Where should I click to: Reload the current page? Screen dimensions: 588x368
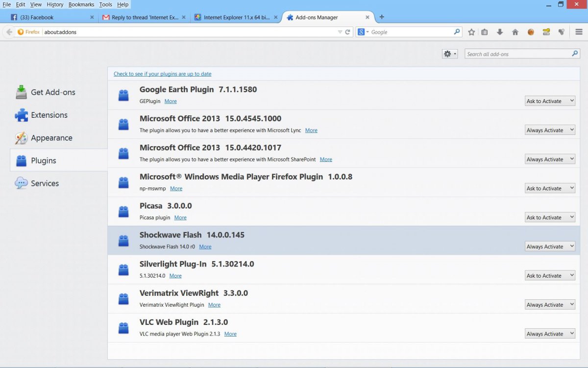(x=348, y=32)
